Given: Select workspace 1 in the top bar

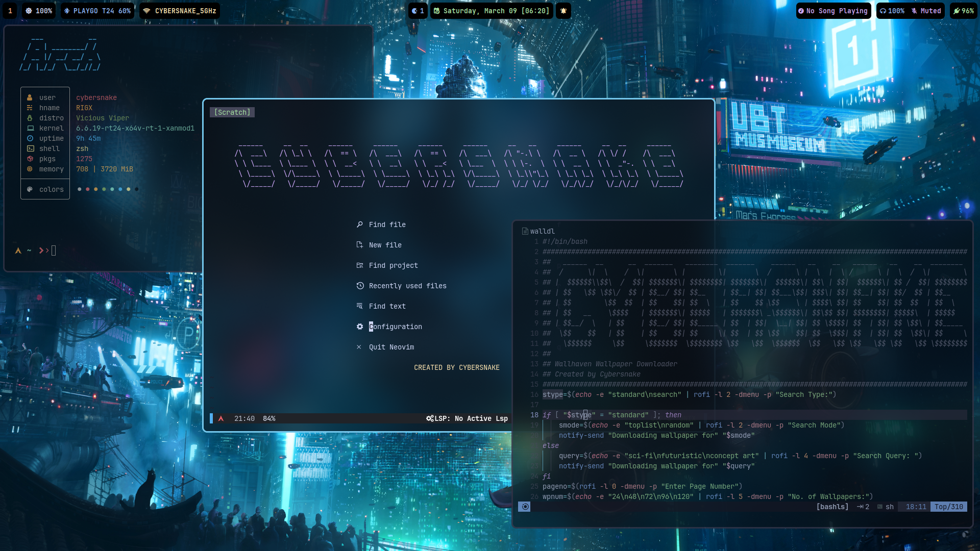Looking at the screenshot, I should pyautogui.click(x=10, y=11).
